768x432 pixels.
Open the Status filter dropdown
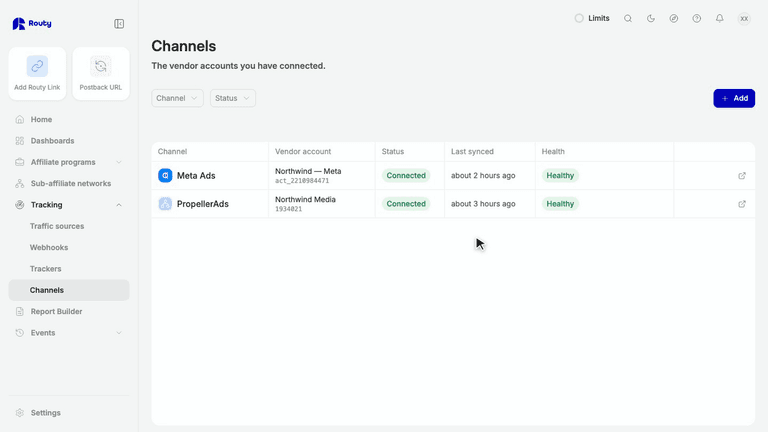click(233, 98)
